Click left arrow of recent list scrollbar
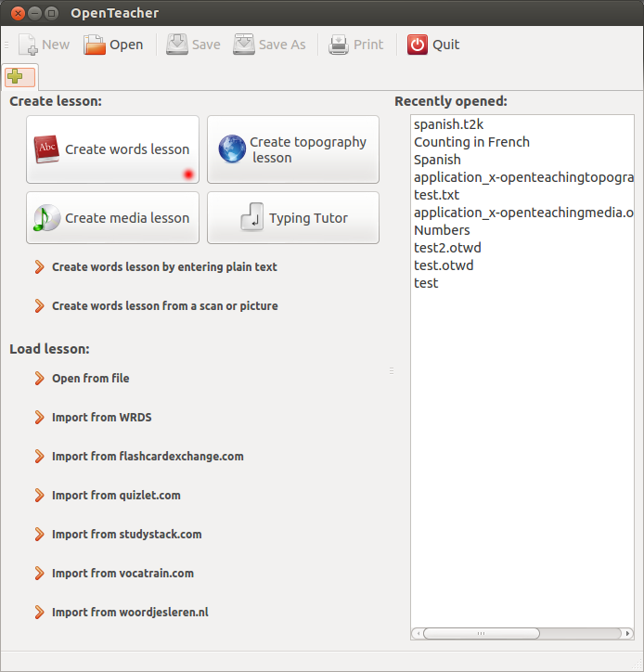The height and width of the screenshot is (672, 644). (x=418, y=633)
